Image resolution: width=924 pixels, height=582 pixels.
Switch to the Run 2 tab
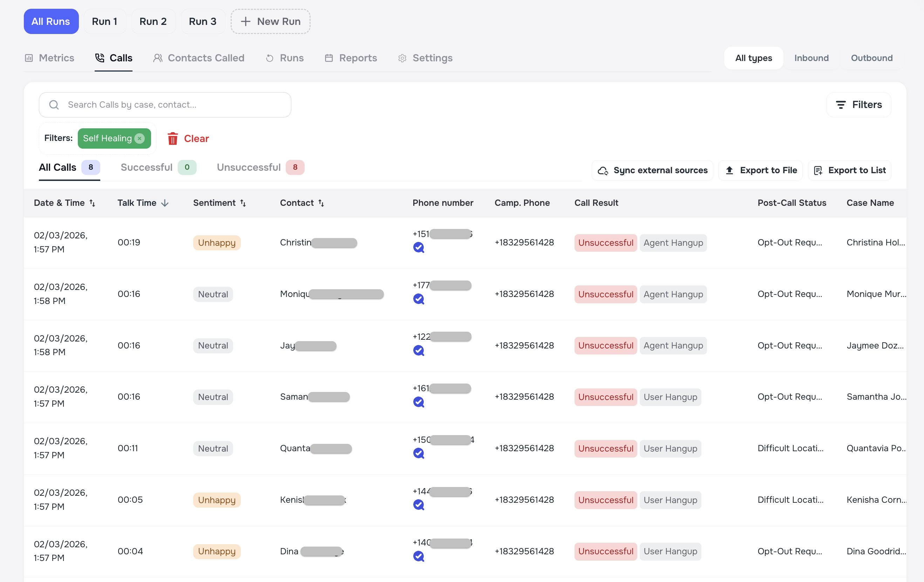click(x=153, y=21)
